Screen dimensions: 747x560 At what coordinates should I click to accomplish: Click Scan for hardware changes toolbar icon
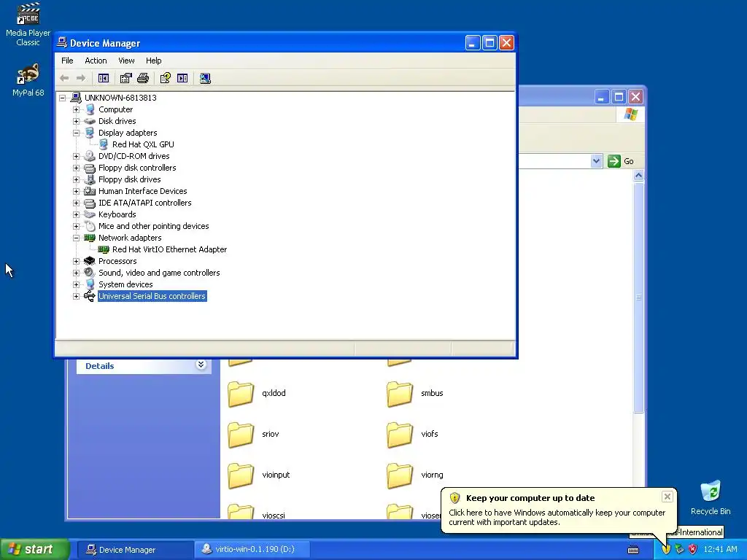click(x=205, y=78)
